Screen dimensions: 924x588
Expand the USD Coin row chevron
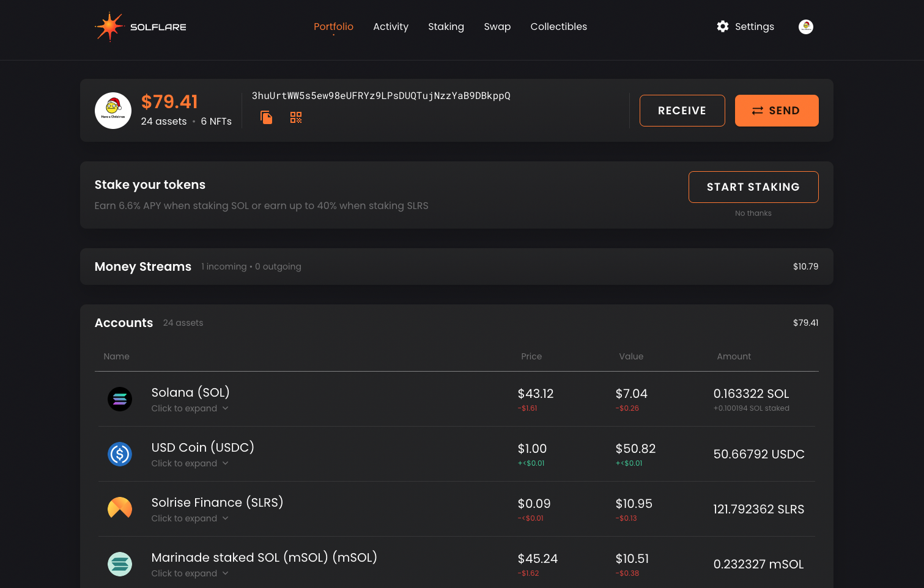pyautogui.click(x=226, y=463)
